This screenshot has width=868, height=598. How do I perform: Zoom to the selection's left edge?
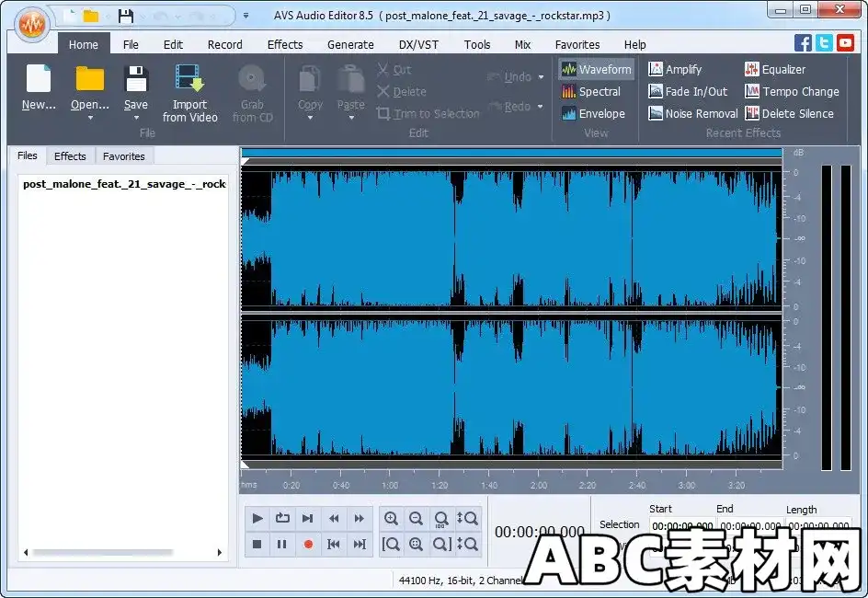pos(391,545)
